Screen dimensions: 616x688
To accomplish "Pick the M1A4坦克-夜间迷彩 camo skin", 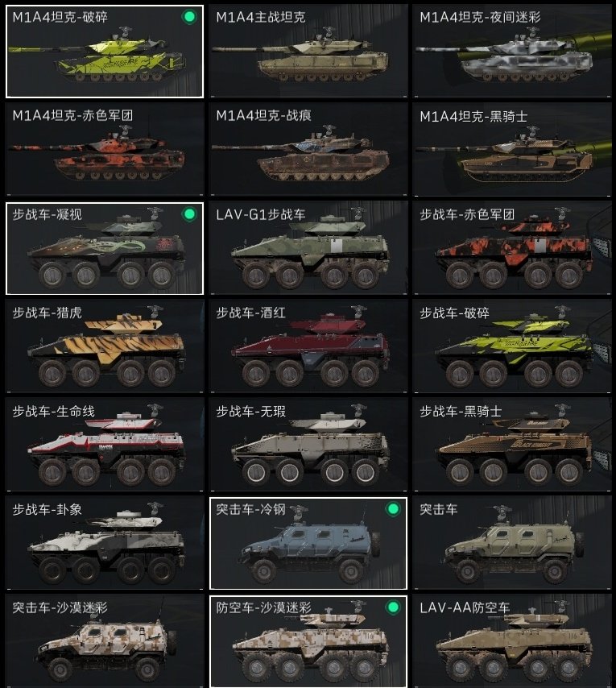I will (x=511, y=52).
